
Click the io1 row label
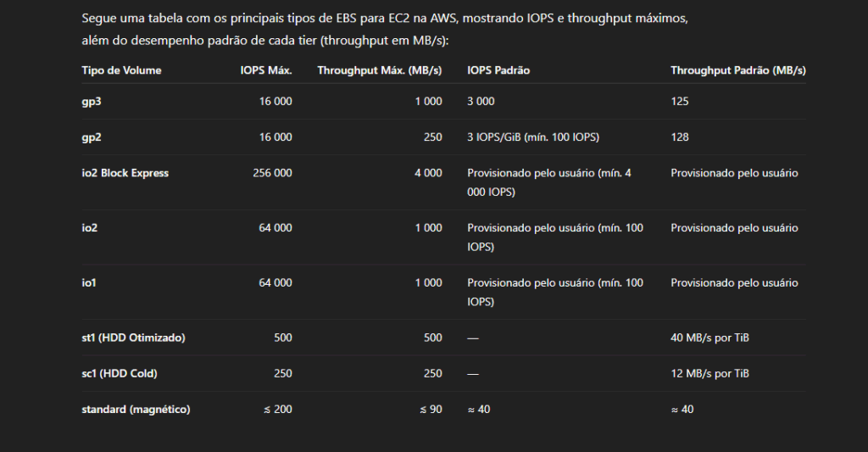click(88, 282)
